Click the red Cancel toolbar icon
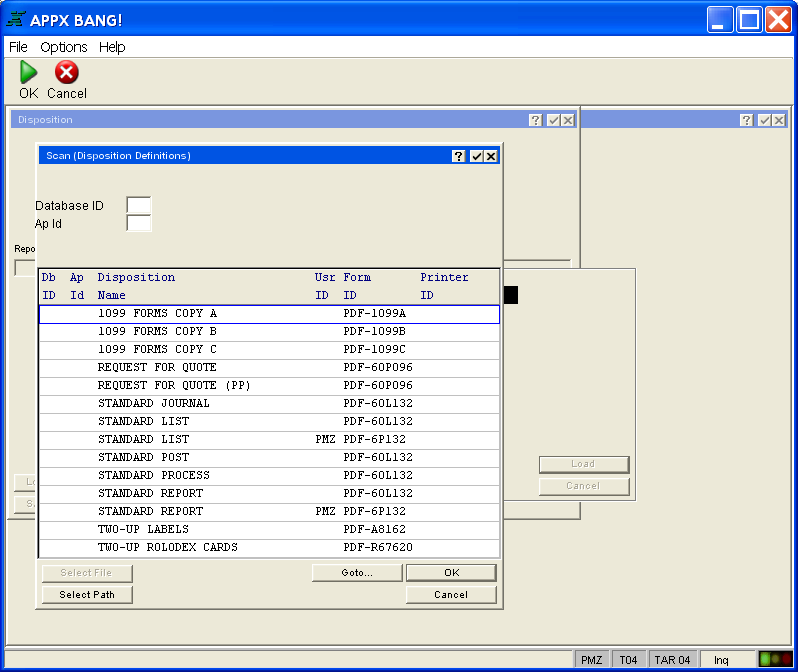The width and height of the screenshot is (798, 672). (x=66, y=72)
